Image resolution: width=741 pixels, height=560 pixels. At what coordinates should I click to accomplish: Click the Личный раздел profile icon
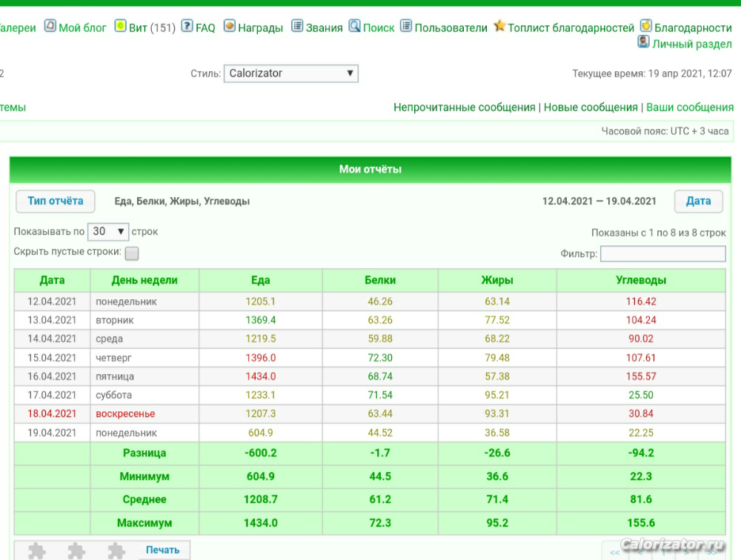tap(643, 42)
